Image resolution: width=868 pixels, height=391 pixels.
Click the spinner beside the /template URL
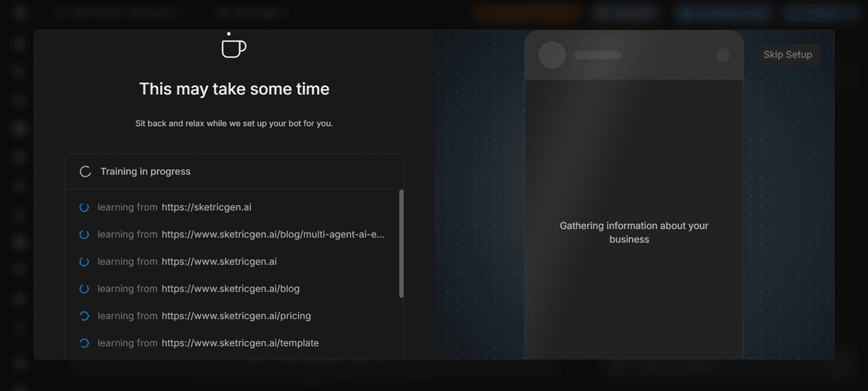pyautogui.click(x=84, y=343)
